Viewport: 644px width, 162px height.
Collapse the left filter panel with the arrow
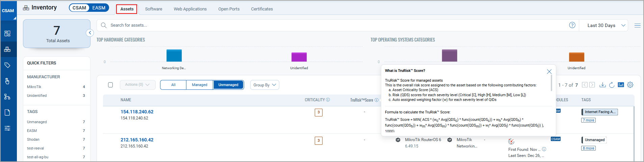(90, 33)
